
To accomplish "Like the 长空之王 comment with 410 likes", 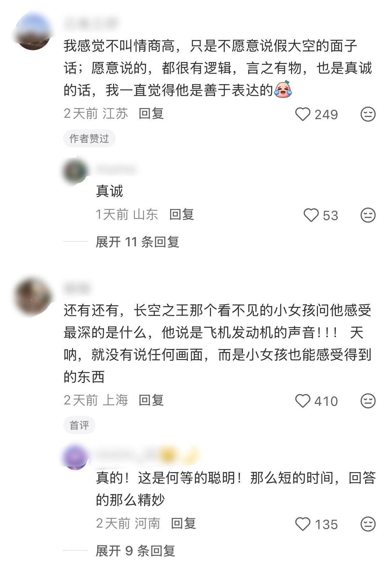I will click(302, 401).
